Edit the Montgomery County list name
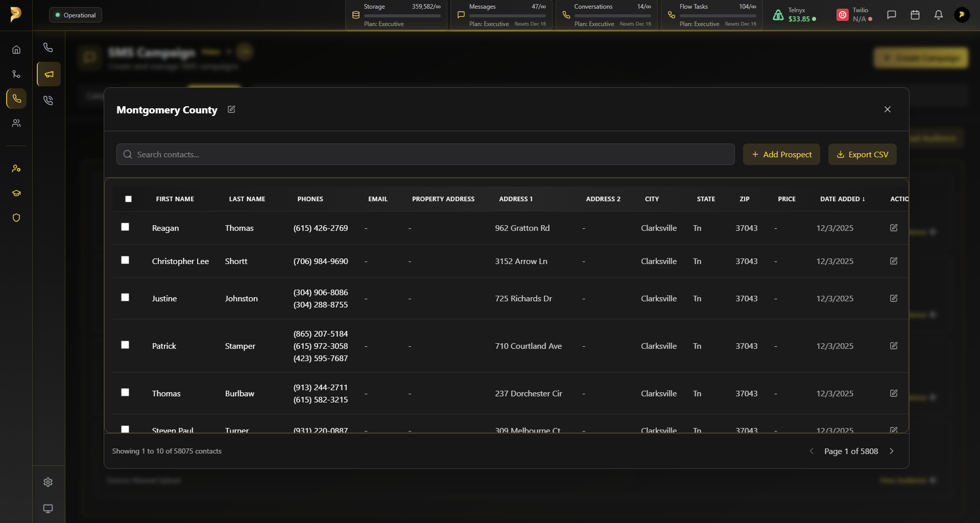The width and height of the screenshot is (980, 523). click(x=231, y=109)
